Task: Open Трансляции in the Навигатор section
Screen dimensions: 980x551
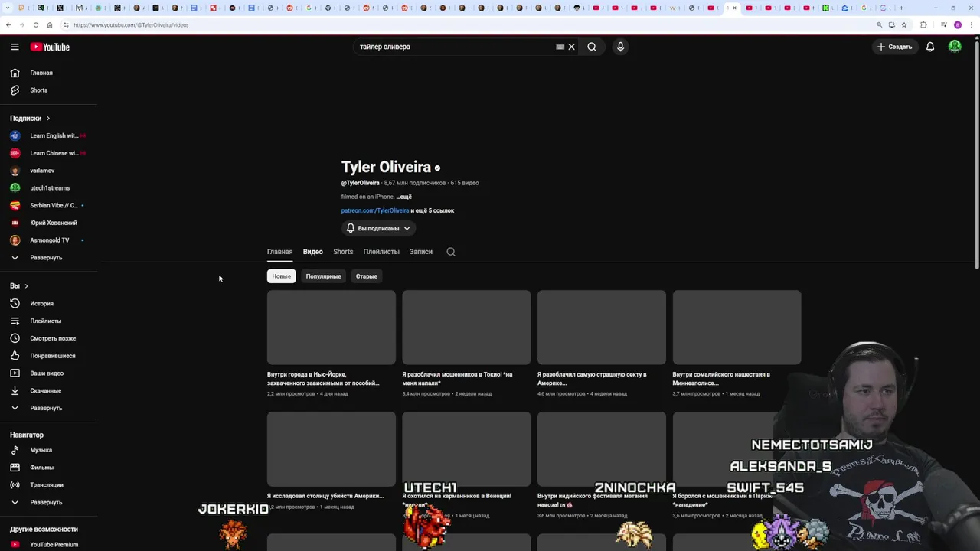Action: [48, 485]
